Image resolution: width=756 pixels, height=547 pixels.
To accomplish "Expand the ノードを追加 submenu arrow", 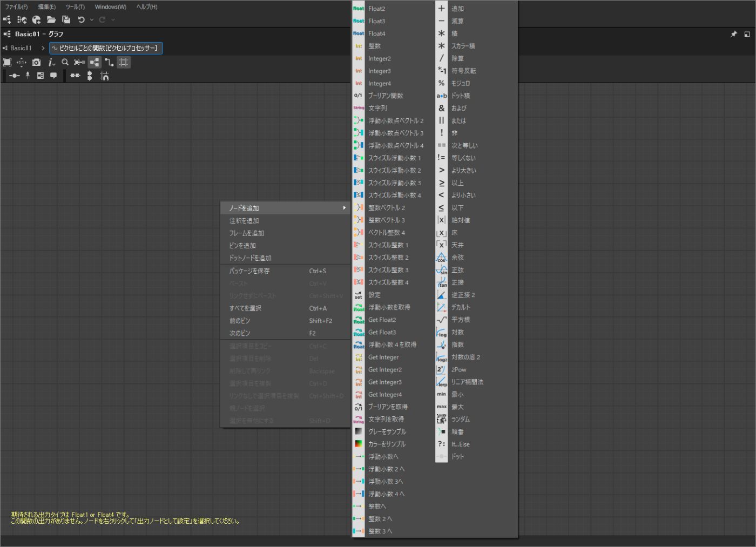I will tap(344, 207).
